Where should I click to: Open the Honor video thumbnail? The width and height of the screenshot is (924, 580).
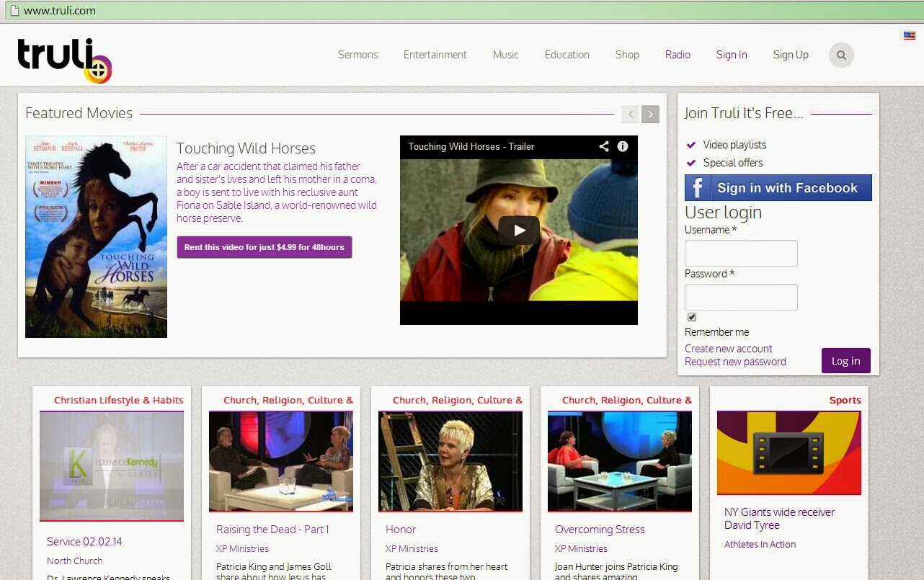coord(450,462)
